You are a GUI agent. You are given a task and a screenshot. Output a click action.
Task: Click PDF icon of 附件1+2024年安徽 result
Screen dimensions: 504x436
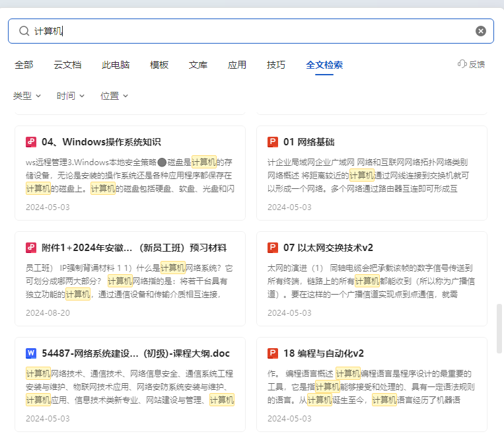pos(31,248)
